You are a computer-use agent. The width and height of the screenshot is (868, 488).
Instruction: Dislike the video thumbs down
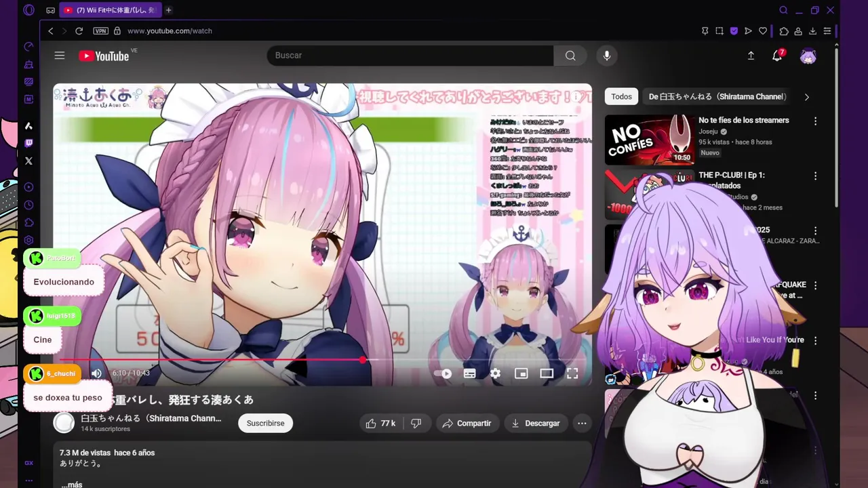[416, 423]
